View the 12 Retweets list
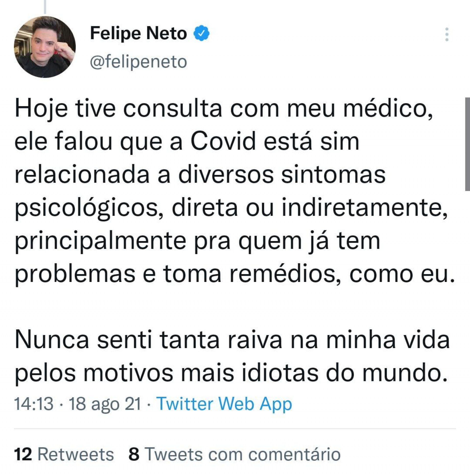 pos(64,454)
